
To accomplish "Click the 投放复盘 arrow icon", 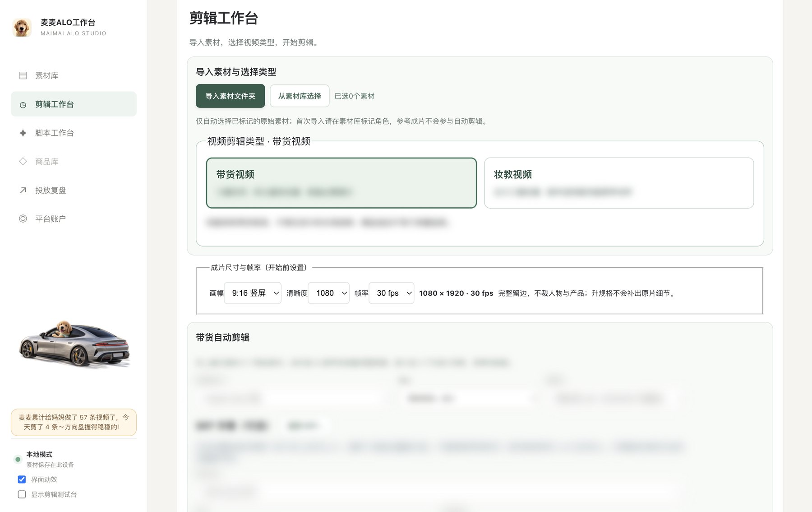I will 23,190.
